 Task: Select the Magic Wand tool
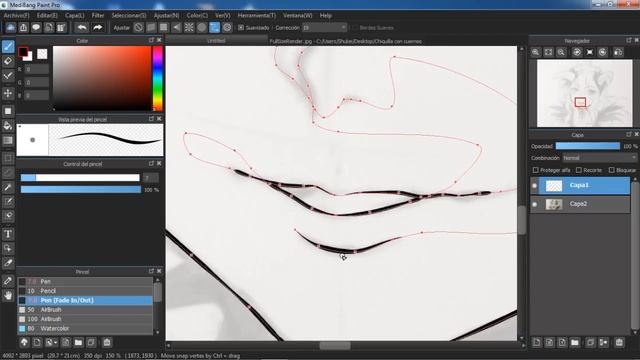pos(8,187)
